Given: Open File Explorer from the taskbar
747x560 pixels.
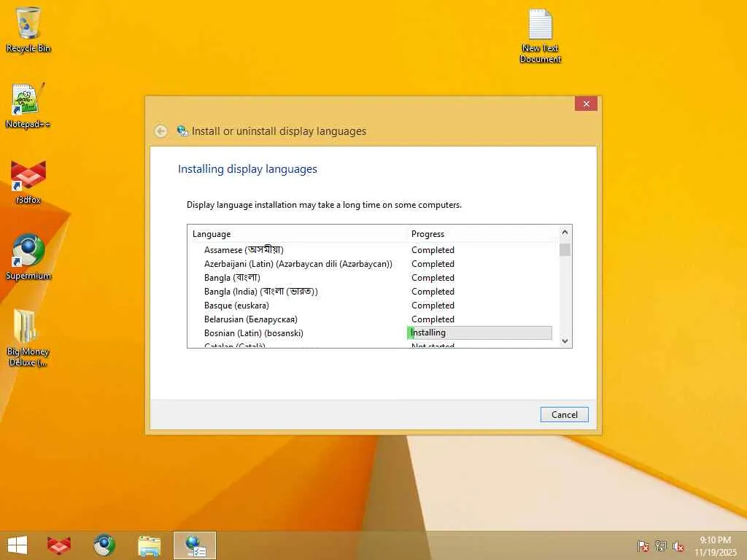Looking at the screenshot, I should pyautogui.click(x=149, y=545).
